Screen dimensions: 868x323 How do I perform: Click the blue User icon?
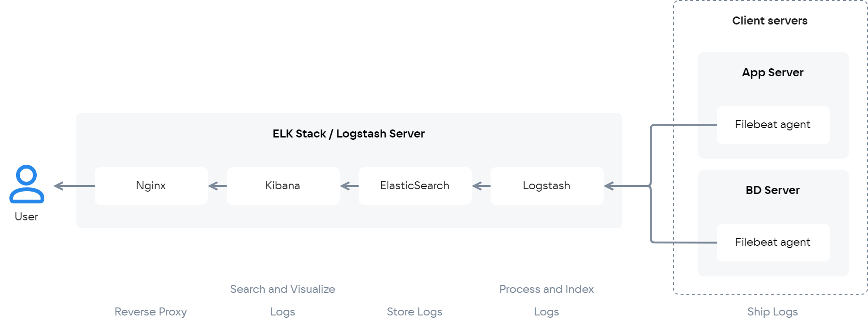27,184
